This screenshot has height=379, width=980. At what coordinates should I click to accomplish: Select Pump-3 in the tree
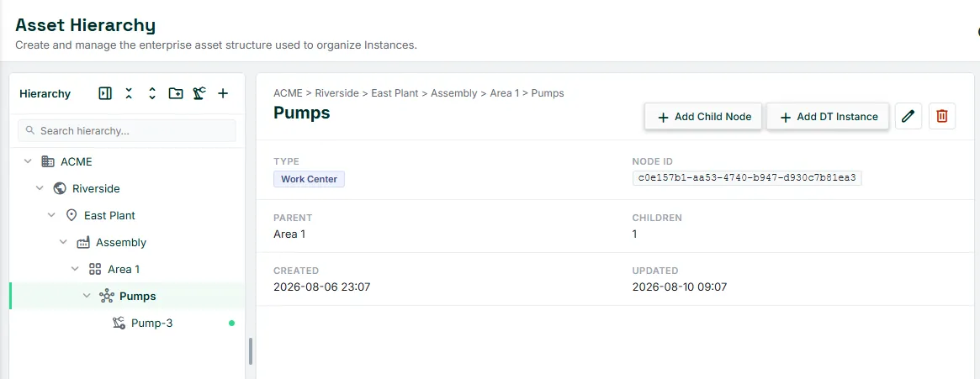152,324
